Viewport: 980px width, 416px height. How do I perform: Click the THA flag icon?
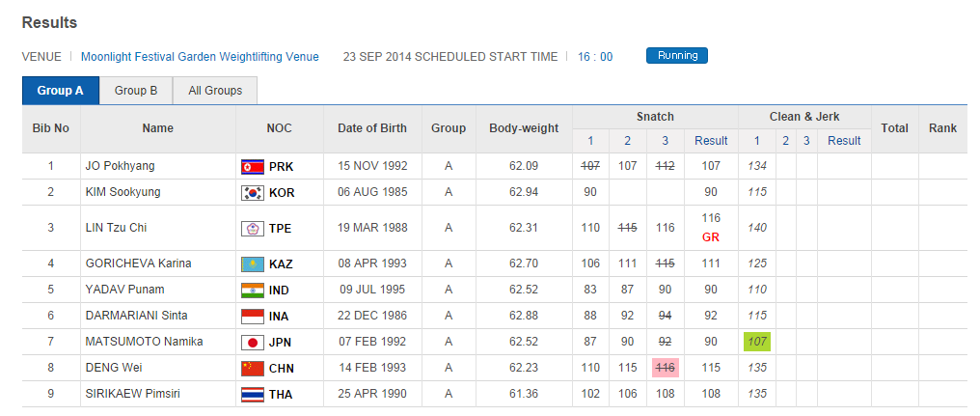tap(252, 395)
